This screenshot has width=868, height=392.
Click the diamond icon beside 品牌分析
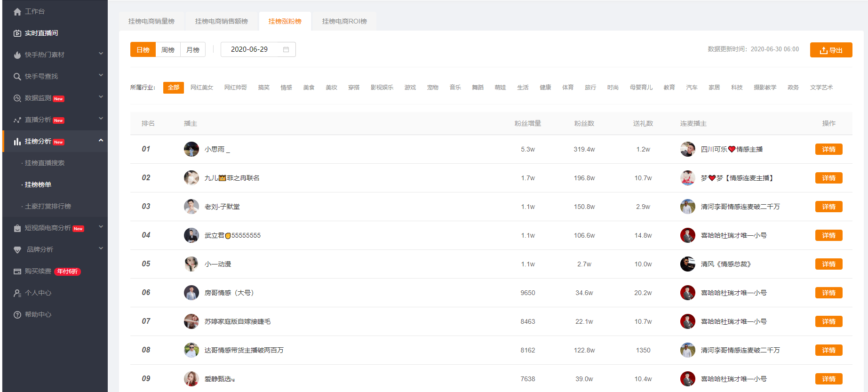point(17,250)
